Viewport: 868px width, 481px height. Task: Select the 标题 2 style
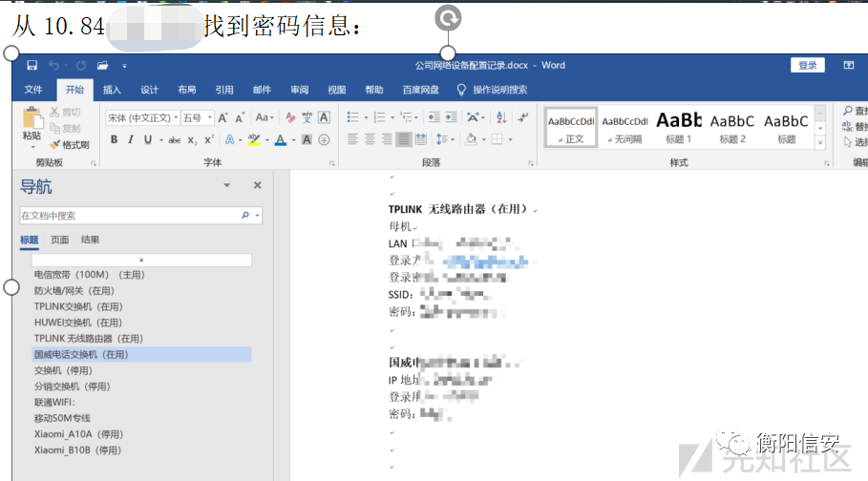pos(732,127)
